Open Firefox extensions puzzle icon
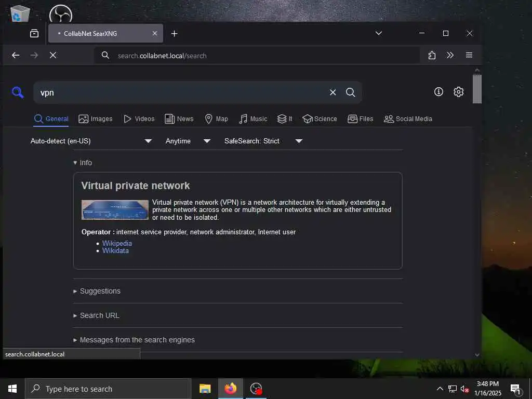The image size is (532, 399). (x=432, y=55)
